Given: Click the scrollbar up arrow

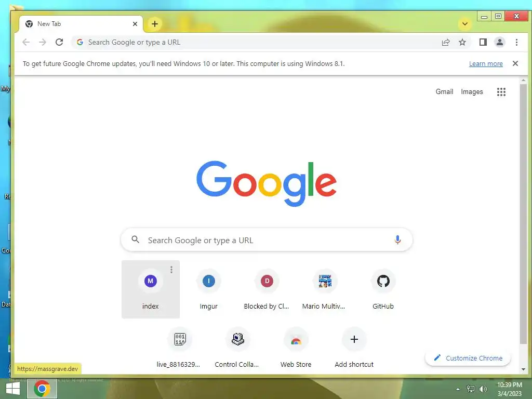Looking at the screenshot, I should [x=523, y=81].
